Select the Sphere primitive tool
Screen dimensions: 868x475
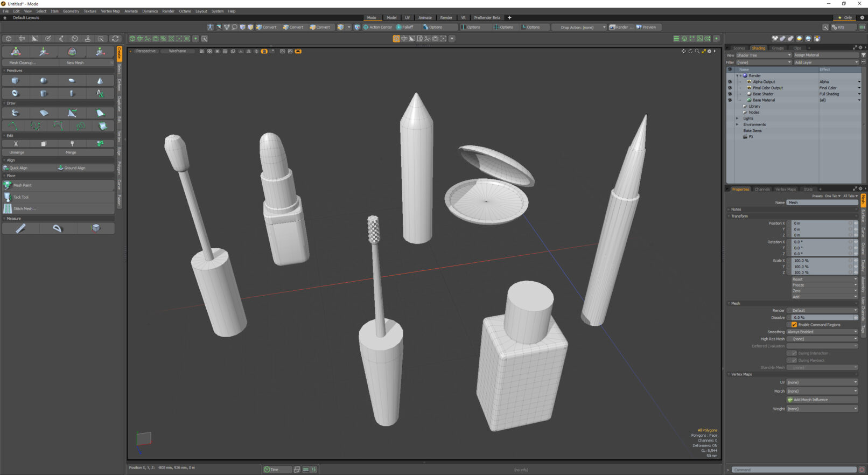(x=44, y=81)
